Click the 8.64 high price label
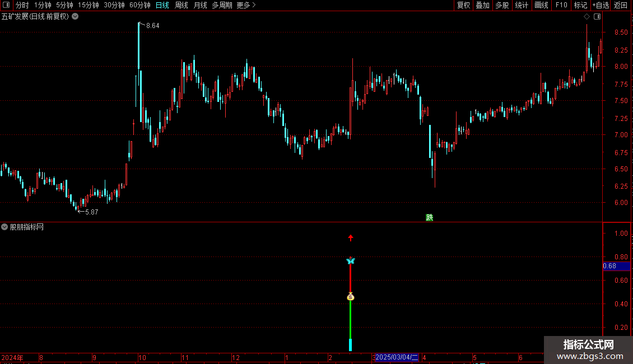Viewport: 633px width, 364px height. coord(152,25)
